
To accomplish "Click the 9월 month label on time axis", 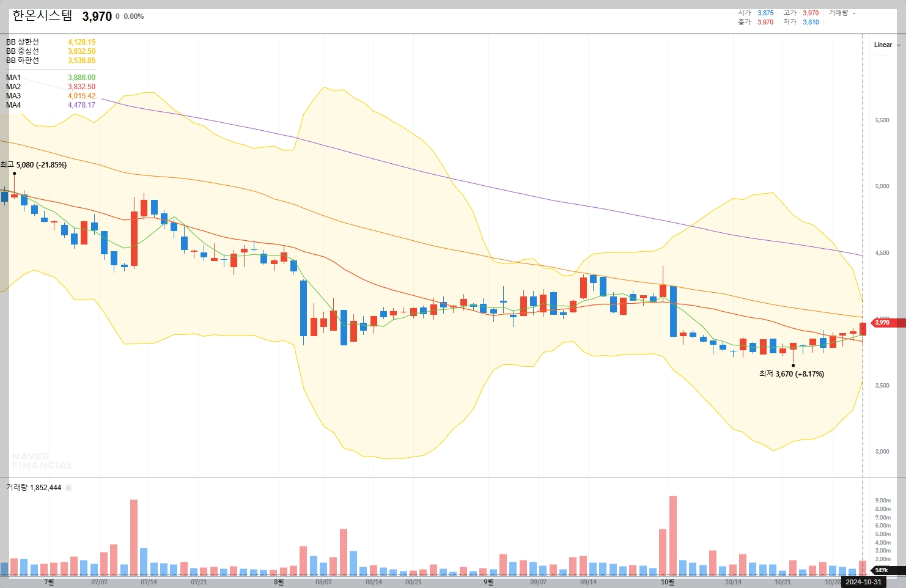I will tap(488, 582).
